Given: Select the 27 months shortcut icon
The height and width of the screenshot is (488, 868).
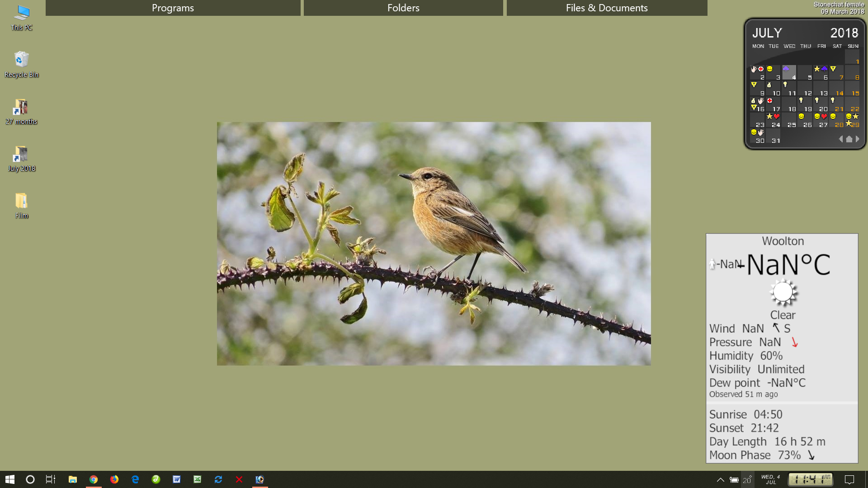Looking at the screenshot, I should coord(21,111).
